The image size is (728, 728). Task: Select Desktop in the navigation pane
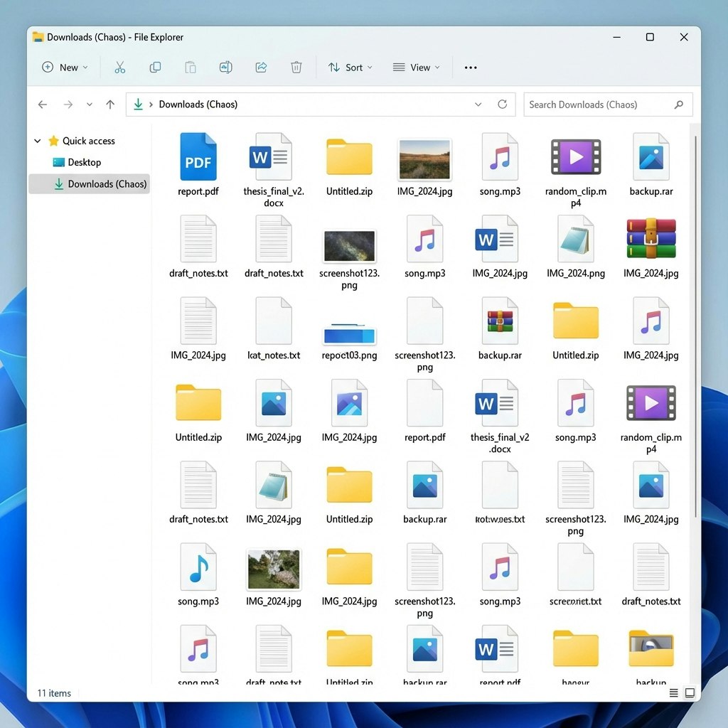pos(84,162)
